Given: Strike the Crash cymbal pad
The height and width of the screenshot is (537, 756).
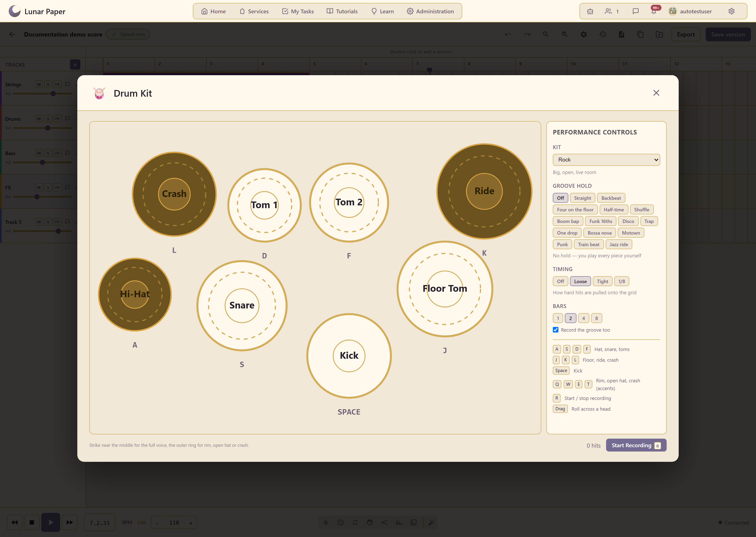Looking at the screenshot, I should tap(174, 194).
